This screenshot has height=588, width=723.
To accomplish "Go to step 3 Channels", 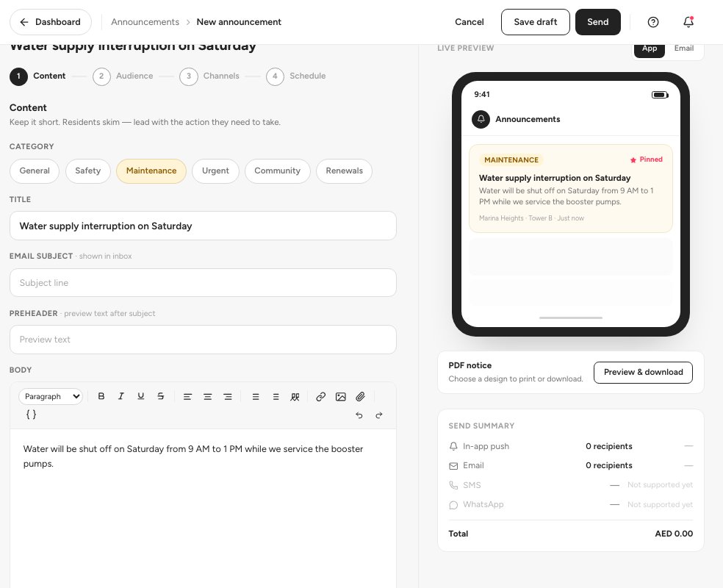I will click(x=209, y=76).
